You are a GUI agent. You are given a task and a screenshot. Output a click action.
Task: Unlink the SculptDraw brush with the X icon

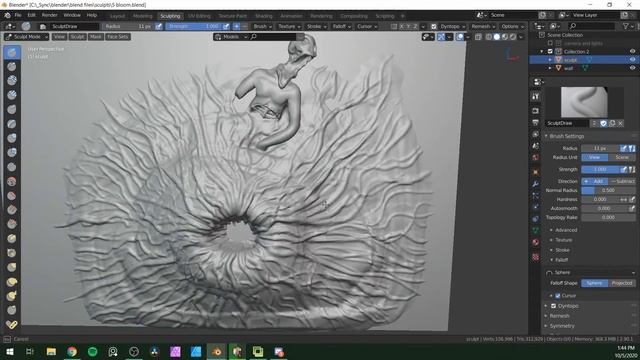click(x=620, y=123)
